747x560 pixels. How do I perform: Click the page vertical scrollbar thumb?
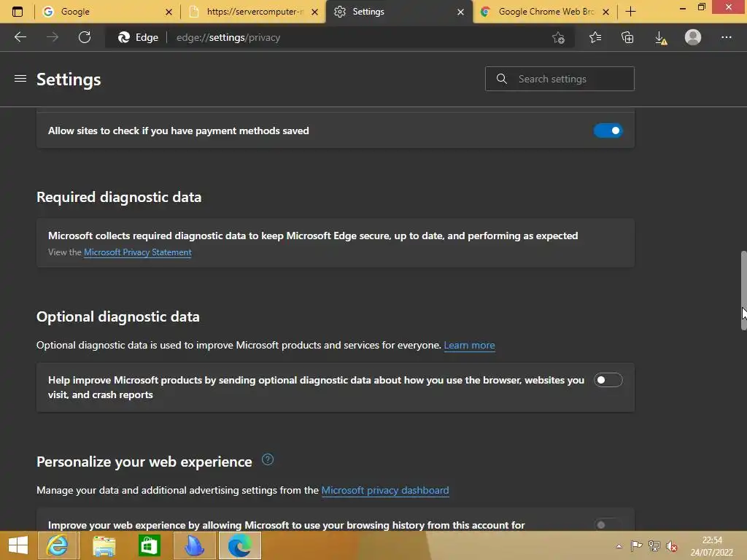[743, 290]
